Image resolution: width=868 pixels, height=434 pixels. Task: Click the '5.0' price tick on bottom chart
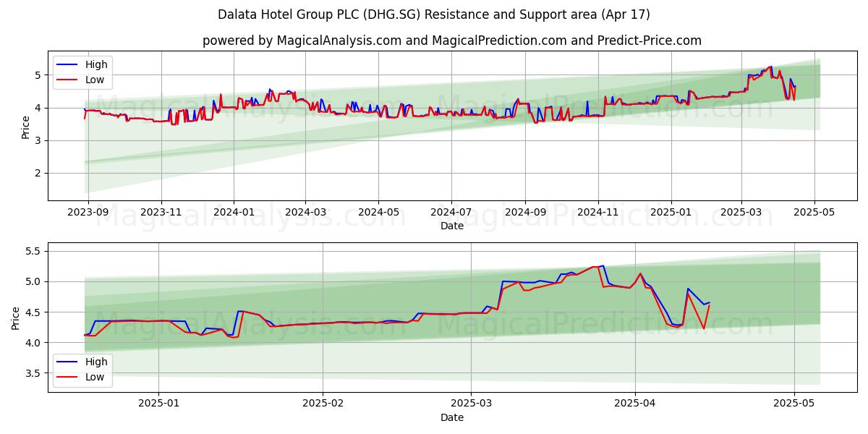(35, 282)
